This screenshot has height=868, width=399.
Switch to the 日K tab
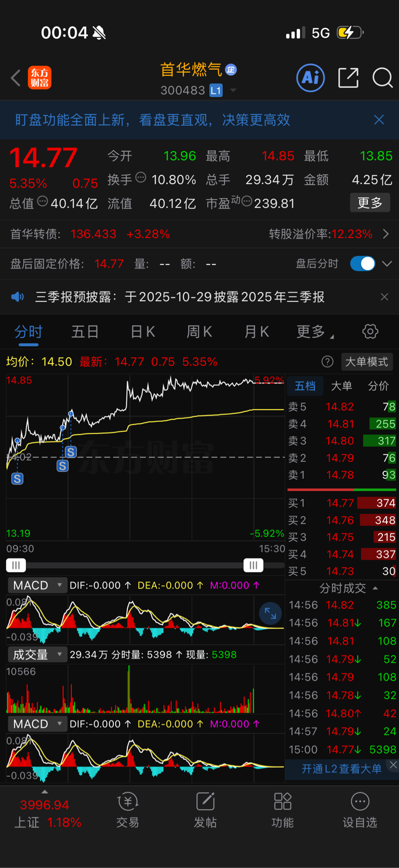[142, 332]
